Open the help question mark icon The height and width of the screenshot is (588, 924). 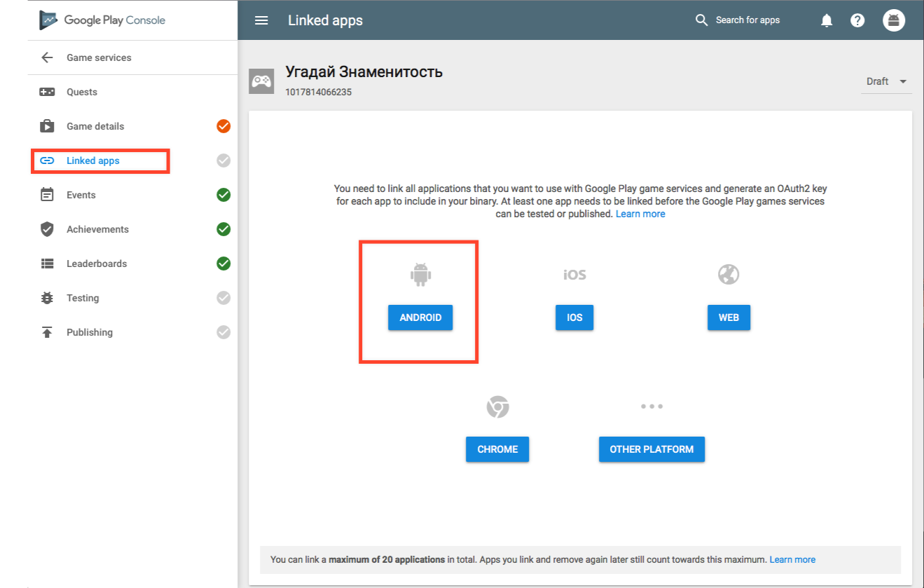click(857, 20)
